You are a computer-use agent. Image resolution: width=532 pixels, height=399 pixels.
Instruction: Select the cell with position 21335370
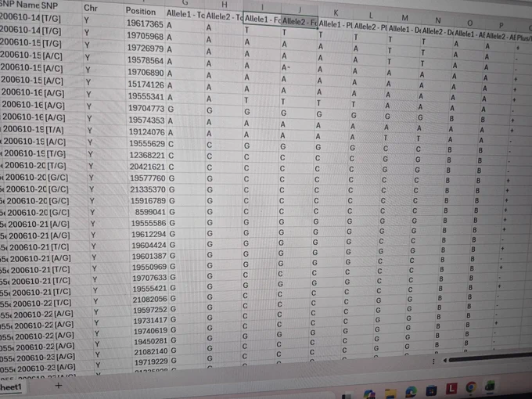point(149,189)
